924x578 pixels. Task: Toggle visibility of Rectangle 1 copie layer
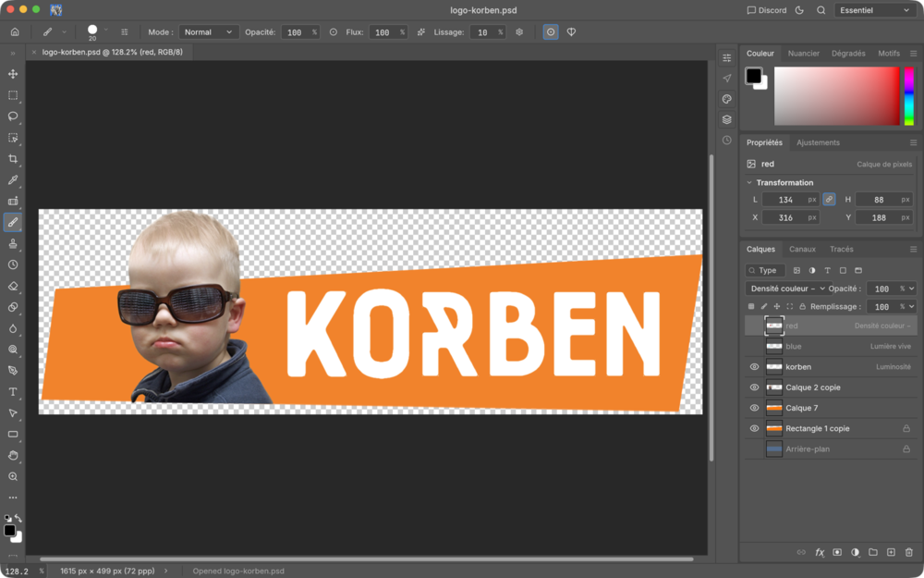coord(754,429)
